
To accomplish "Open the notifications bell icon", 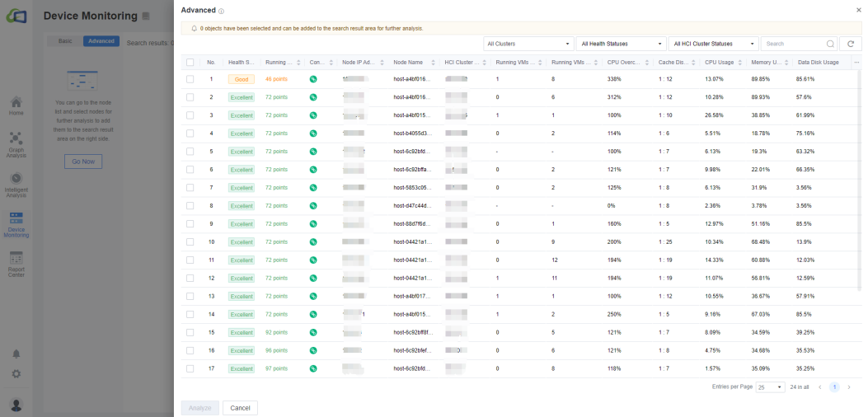I will [x=16, y=354].
